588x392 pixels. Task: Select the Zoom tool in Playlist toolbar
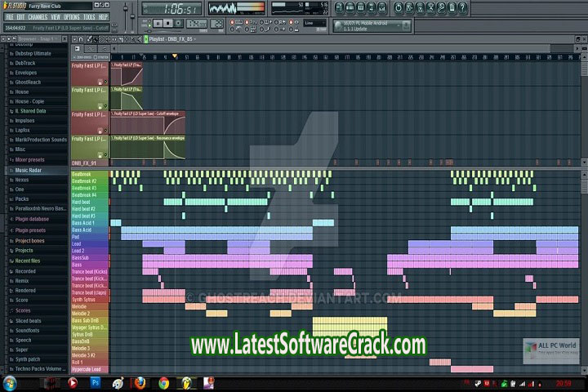coord(133,39)
